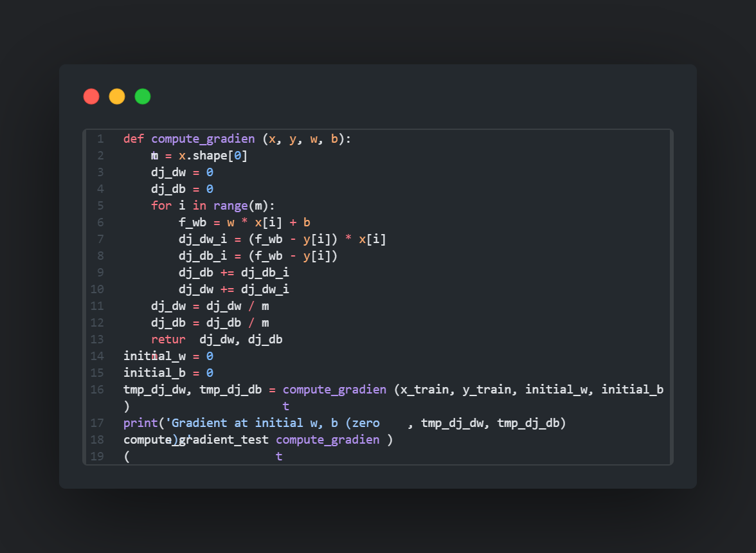This screenshot has height=553, width=756.
Task: Click 'dj_dw, dj_db' on line 13
Action: coord(241,340)
